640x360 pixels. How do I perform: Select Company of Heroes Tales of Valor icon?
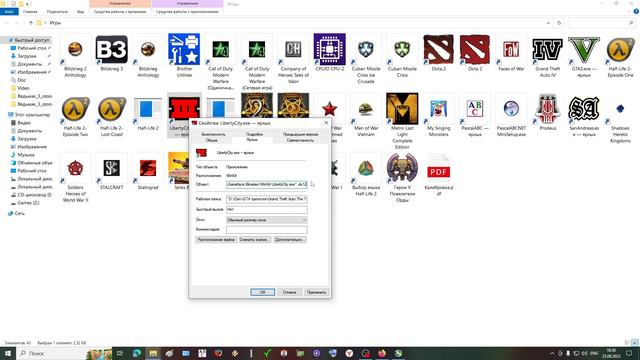[x=293, y=49]
